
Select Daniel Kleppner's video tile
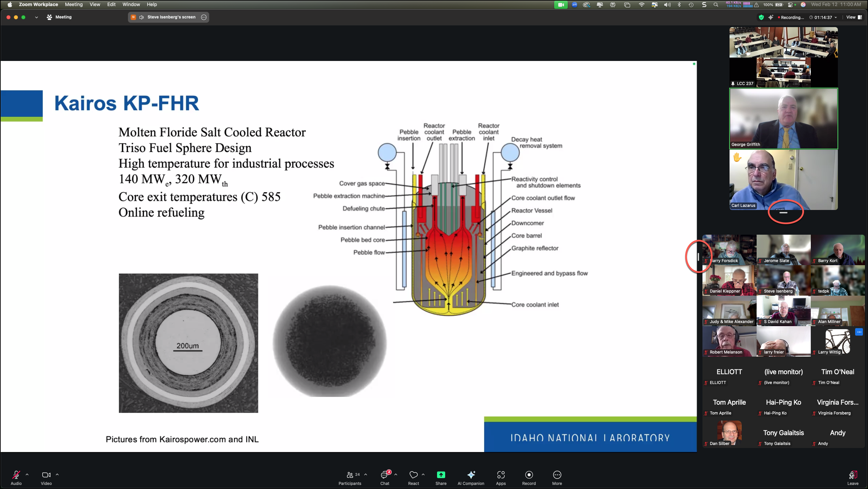[x=729, y=280]
